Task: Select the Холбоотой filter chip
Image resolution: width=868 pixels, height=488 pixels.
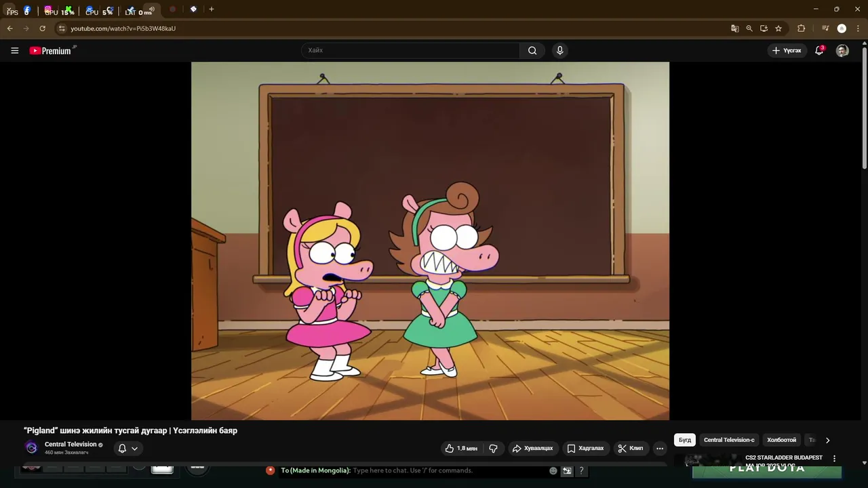Action: (781, 440)
